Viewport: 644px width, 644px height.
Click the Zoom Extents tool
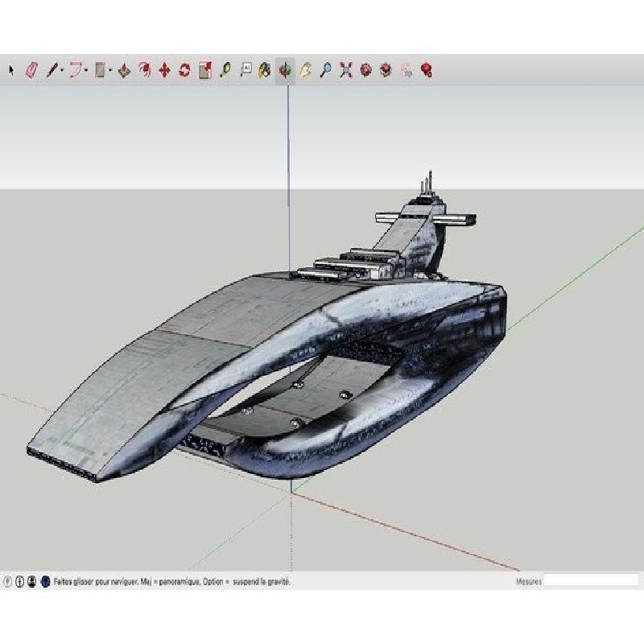point(346,70)
